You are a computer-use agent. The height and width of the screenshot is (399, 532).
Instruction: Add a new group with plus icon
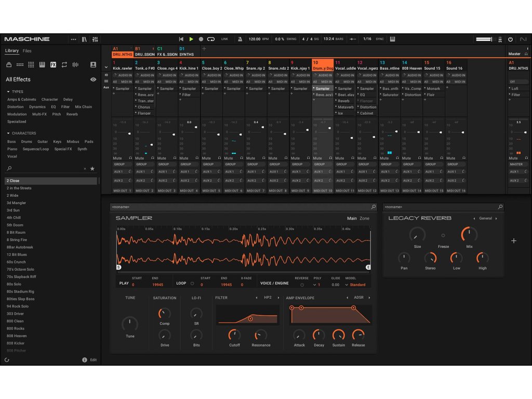click(204, 49)
